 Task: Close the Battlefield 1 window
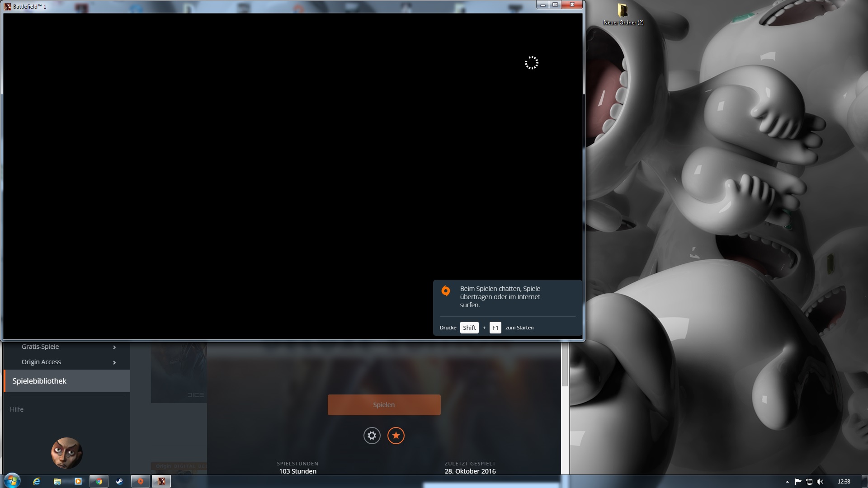(x=572, y=5)
